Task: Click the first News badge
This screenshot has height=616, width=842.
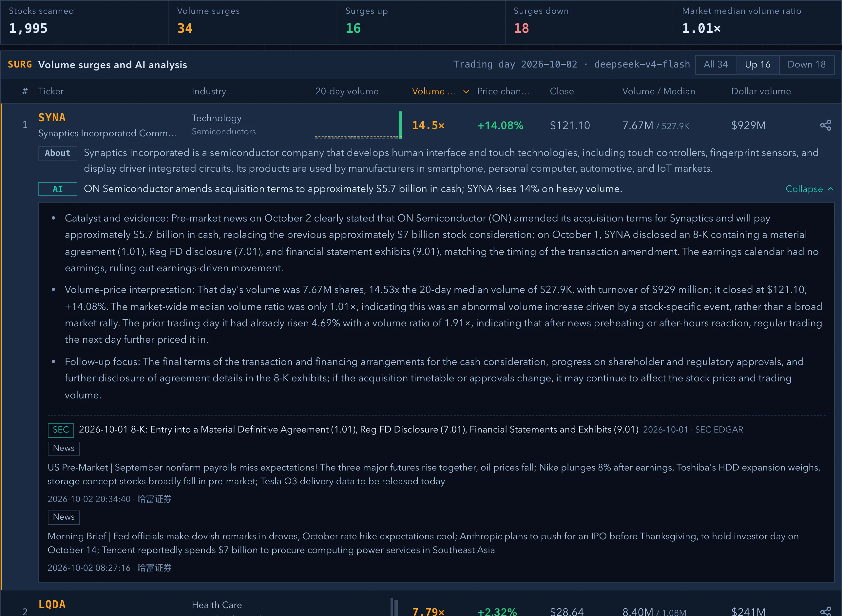Action: tap(64, 449)
